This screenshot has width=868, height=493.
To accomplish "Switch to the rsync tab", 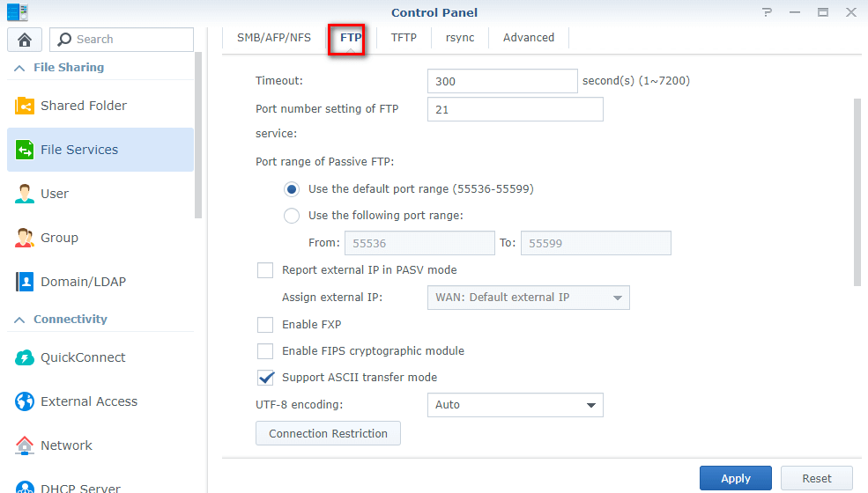I will tap(460, 38).
